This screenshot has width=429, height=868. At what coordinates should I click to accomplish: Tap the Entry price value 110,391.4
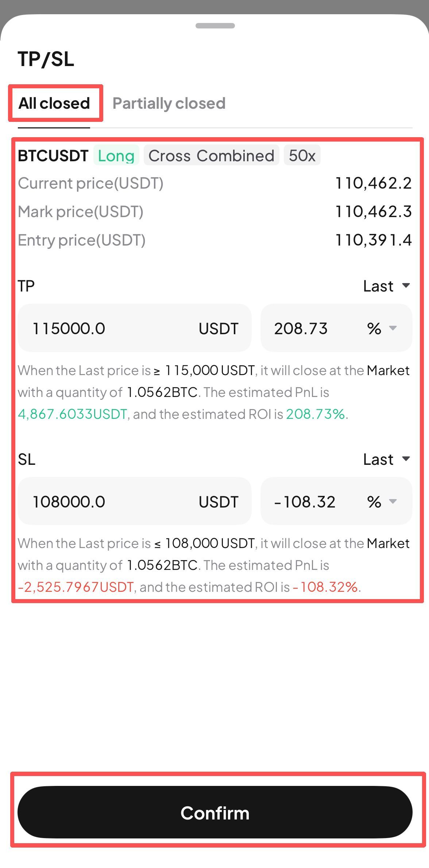pyautogui.click(x=373, y=240)
